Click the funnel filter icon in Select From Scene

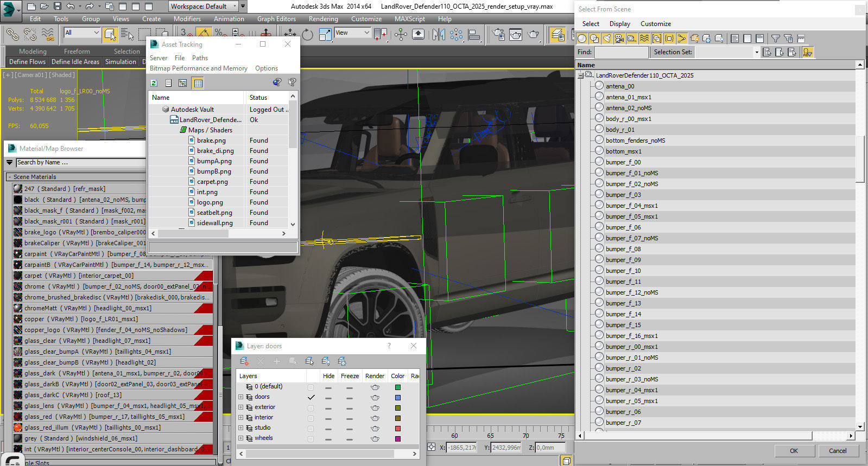coord(776,39)
